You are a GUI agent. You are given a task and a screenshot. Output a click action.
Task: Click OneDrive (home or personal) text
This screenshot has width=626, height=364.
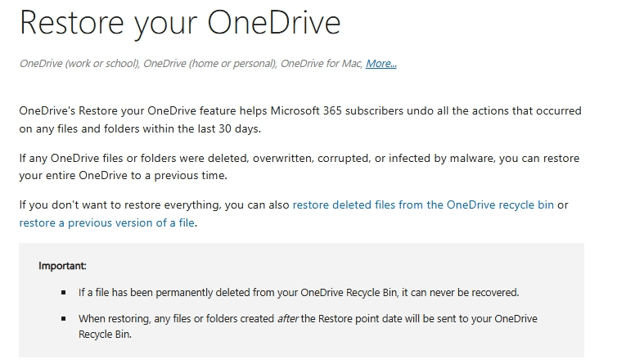click(x=209, y=64)
